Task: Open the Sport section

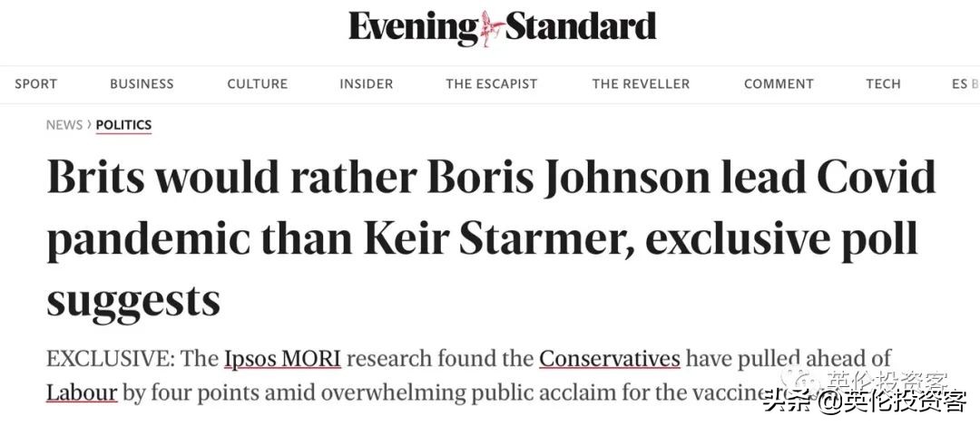Action: coord(35,83)
